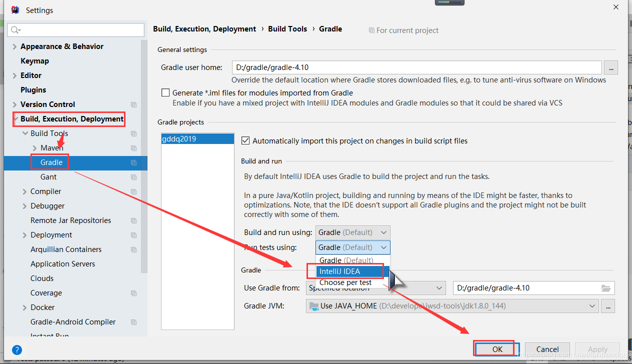Screen dimensions: 632x364
Task: Click the project-level icon next to Deployment
Action: click(x=133, y=235)
